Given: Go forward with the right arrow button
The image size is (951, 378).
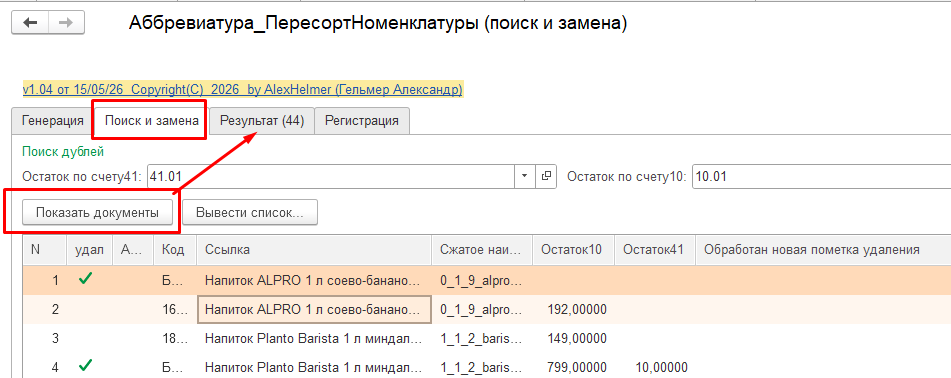Looking at the screenshot, I should click(66, 22).
